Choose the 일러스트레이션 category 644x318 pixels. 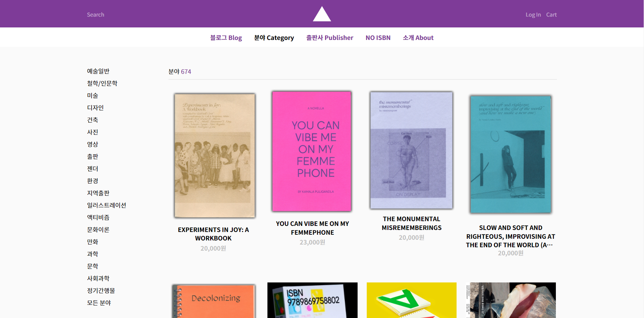tap(106, 205)
